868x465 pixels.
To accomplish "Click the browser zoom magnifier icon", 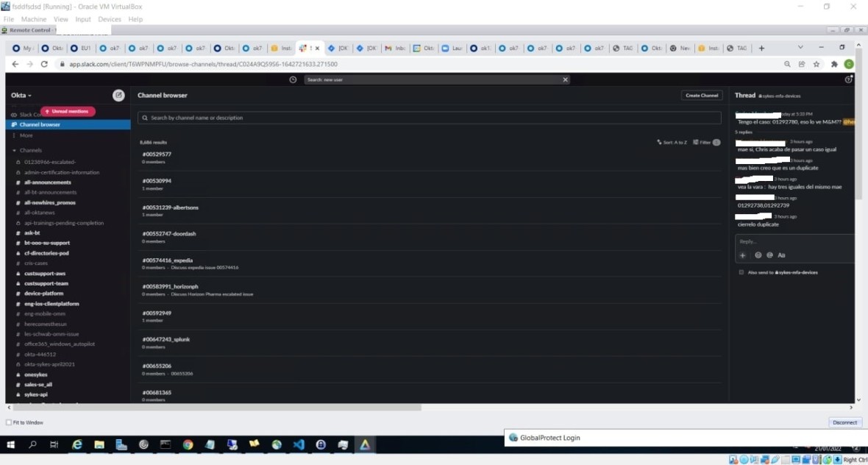I will tap(787, 64).
